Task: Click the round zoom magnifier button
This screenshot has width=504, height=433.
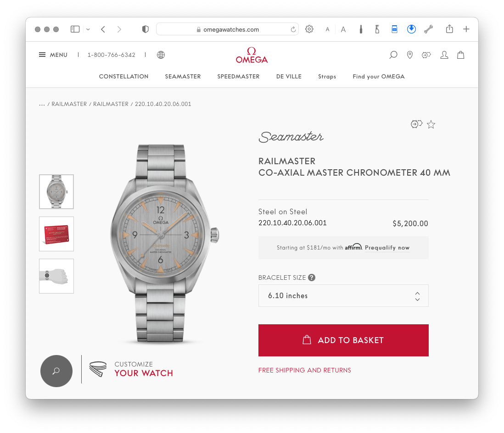Action: 56,371
